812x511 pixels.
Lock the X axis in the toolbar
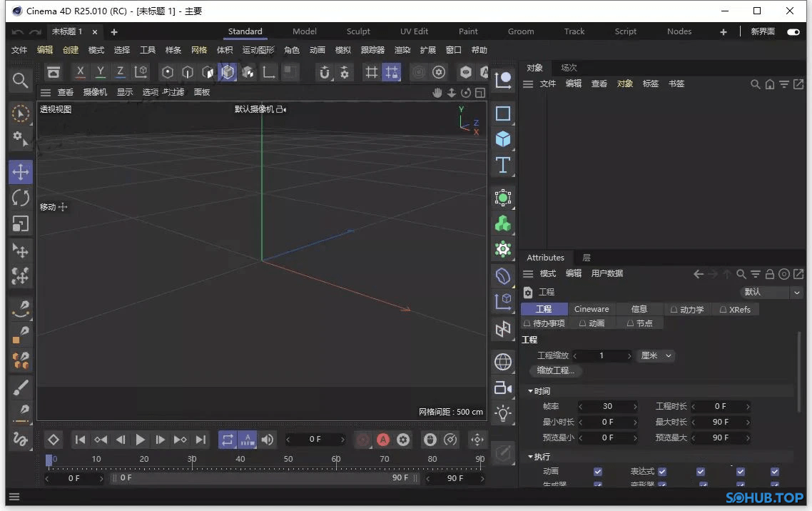(79, 71)
